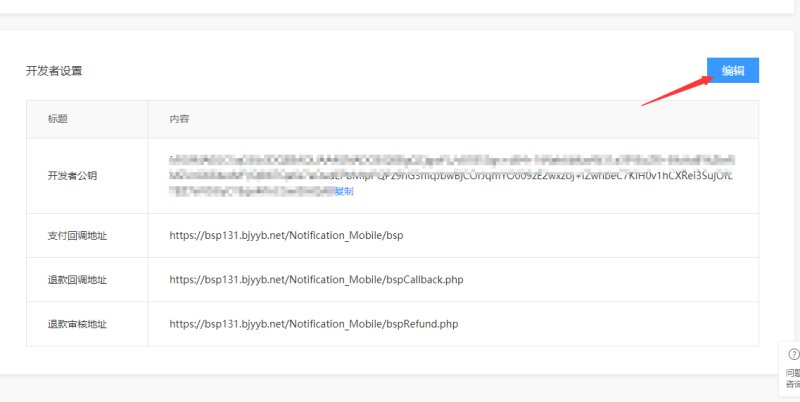Click the 开发者设置 section heading
The image size is (800, 402).
[x=54, y=71]
